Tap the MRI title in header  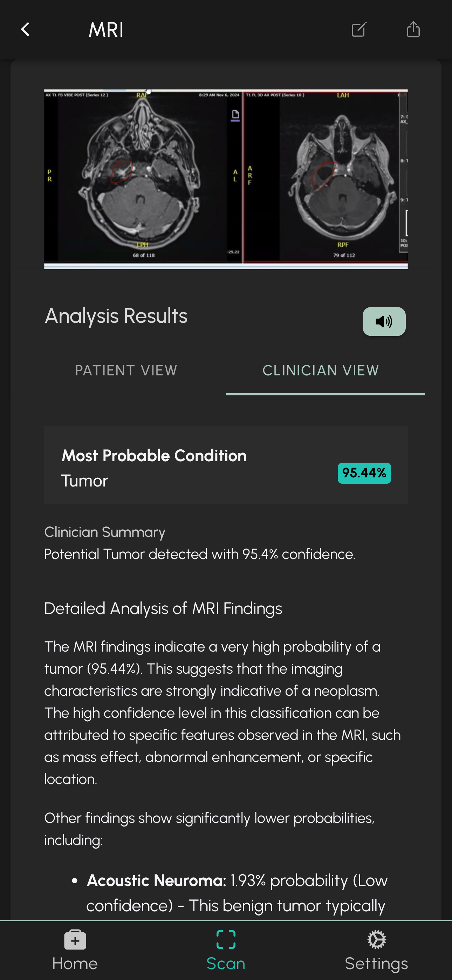pyautogui.click(x=106, y=30)
